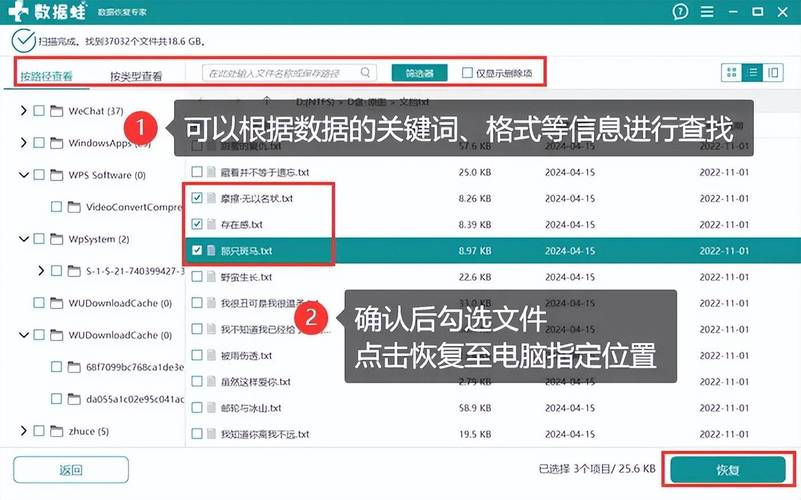Switch to thumbnail grid view
This screenshot has height=500, width=801.
(x=732, y=73)
